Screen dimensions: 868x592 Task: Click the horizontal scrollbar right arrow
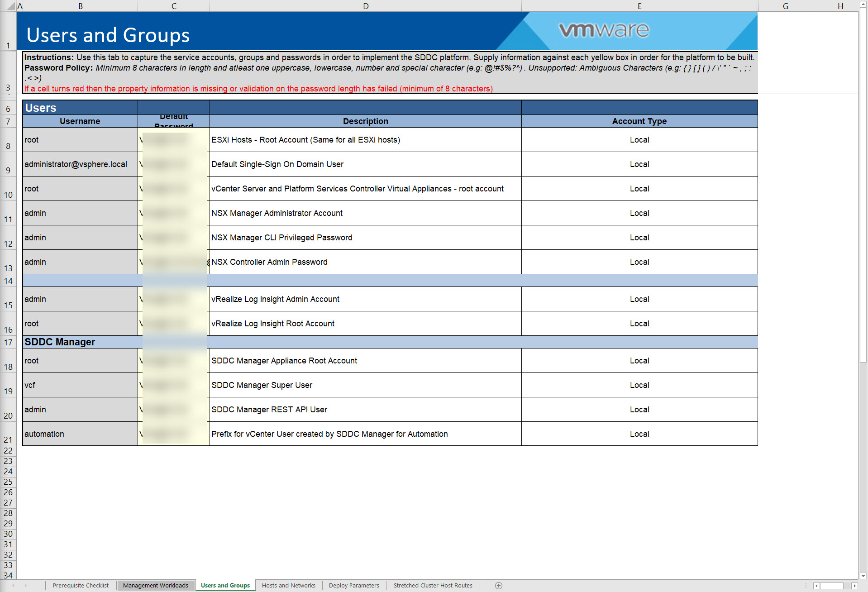pos(854,586)
